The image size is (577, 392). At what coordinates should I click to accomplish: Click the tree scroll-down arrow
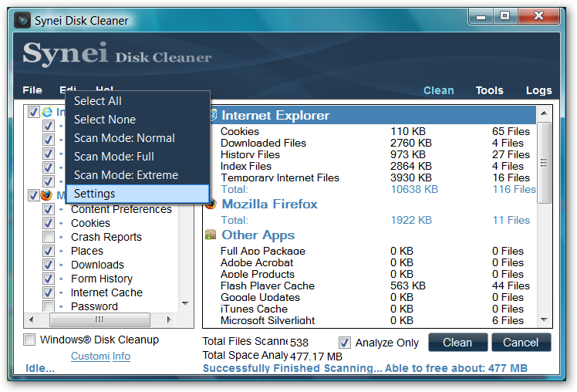pyautogui.click(x=185, y=304)
